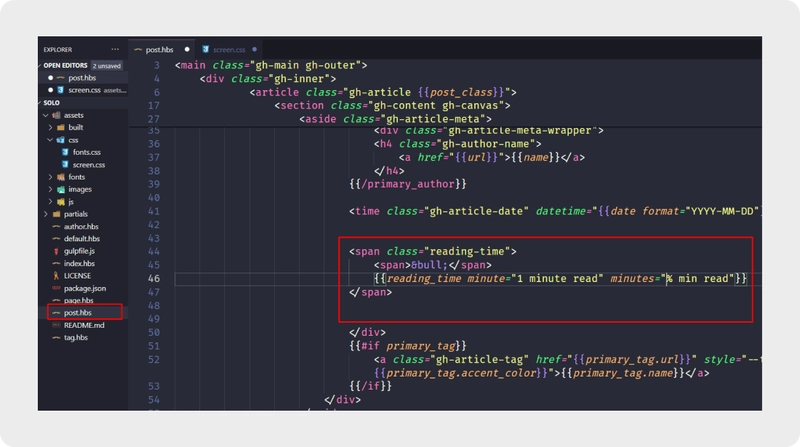Image resolution: width=800 pixels, height=447 pixels.
Task: Click the default.hbs handlebars icon
Action: (x=56, y=239)
